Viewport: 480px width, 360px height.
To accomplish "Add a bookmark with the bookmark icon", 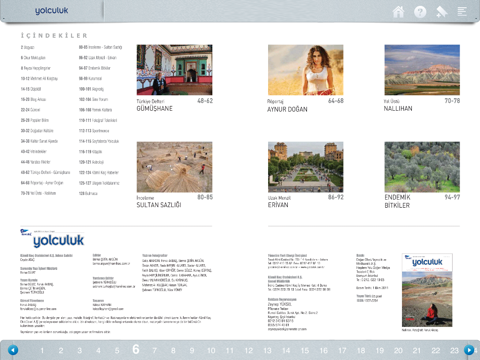I will 442,12.
